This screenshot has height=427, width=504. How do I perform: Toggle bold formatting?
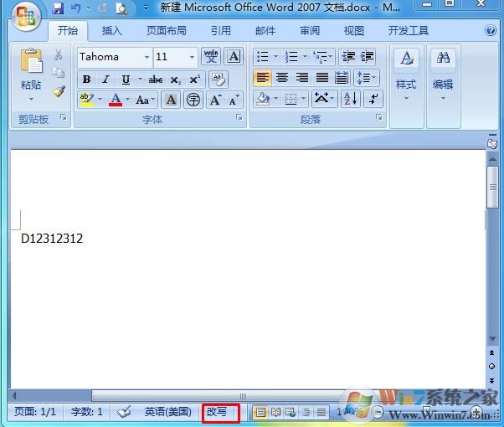pos(86,79)
